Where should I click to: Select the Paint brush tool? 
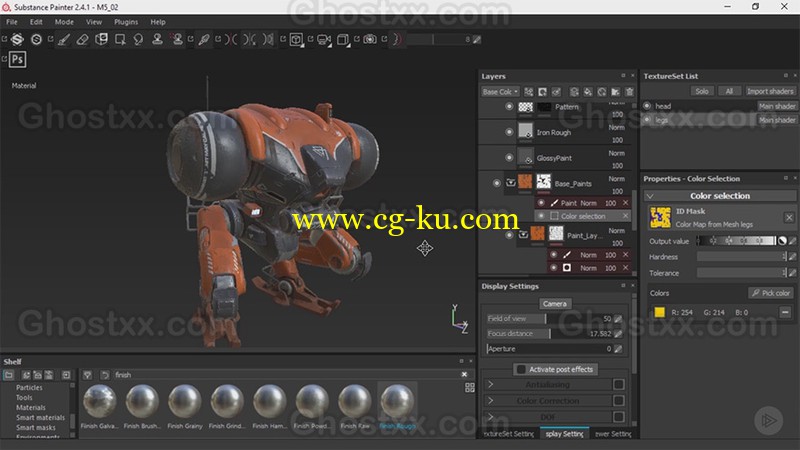point(64,39)
